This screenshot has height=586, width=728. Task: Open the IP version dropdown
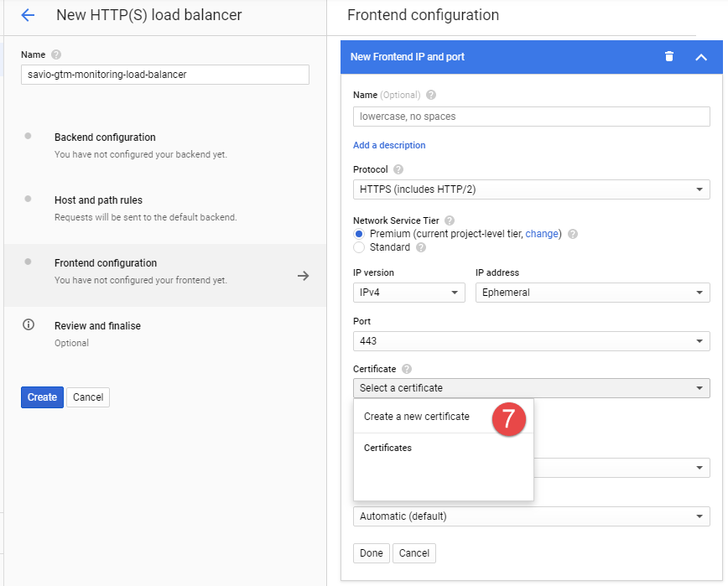(x=408, y=293)
